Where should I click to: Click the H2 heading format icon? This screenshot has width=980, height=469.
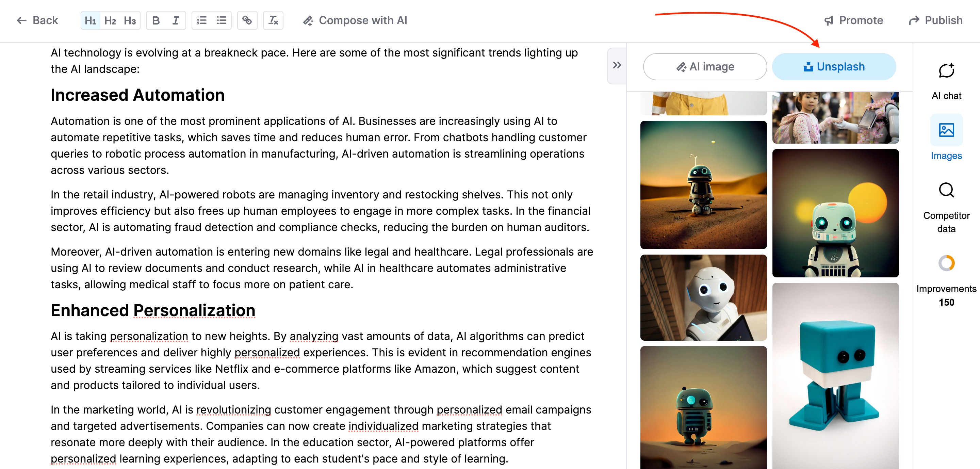tap(110, 20)
